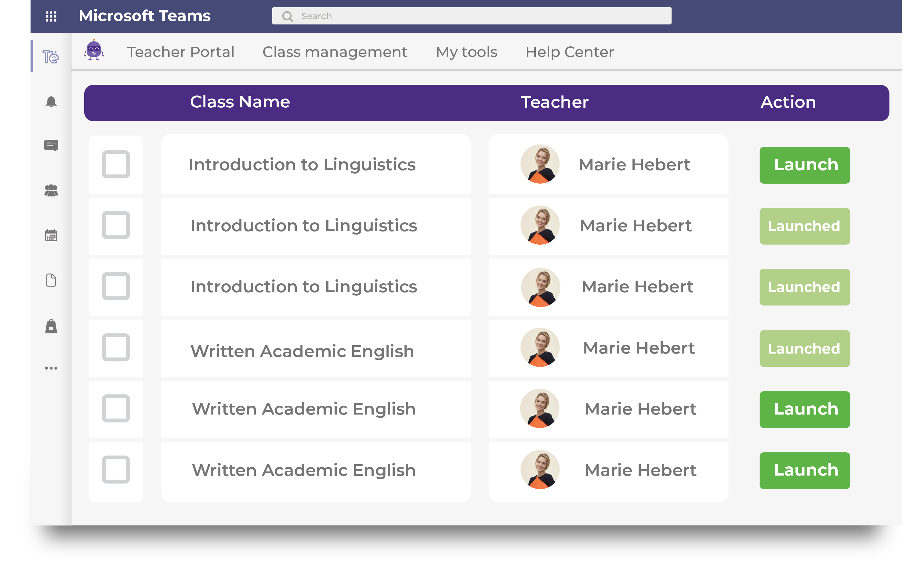924x582 pixels.
Task: Check the first Introduction to Linguistics checkbox
Action: click(x=115, y=164)
